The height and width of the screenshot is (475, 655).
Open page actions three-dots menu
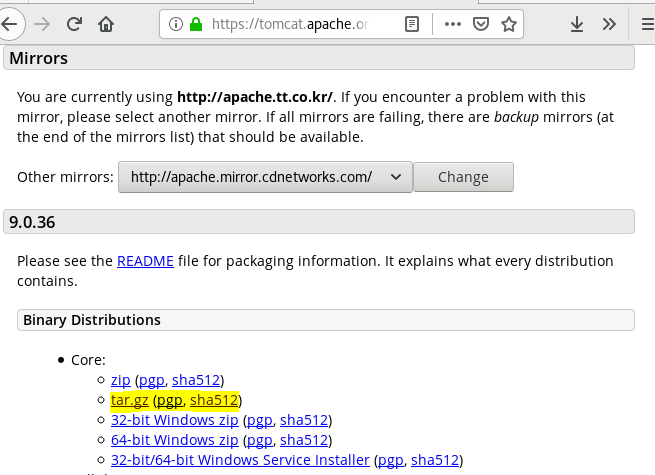(x=453, y=24)
